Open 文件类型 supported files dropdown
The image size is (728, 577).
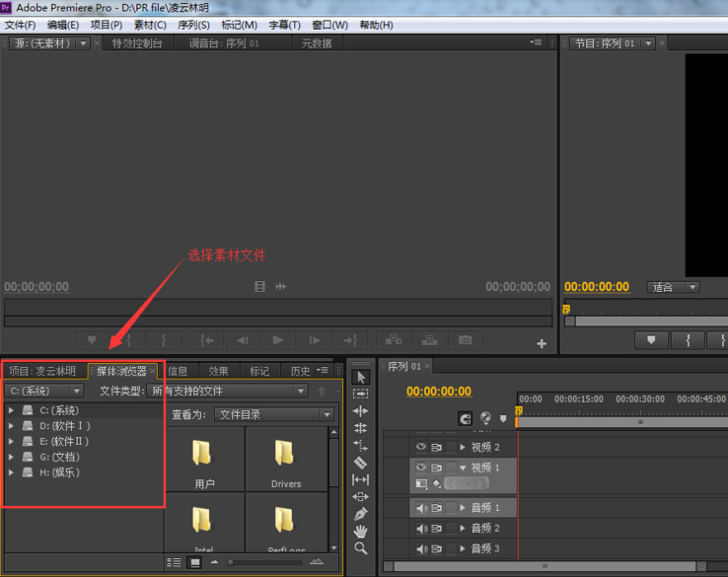(x=227, y=391)
